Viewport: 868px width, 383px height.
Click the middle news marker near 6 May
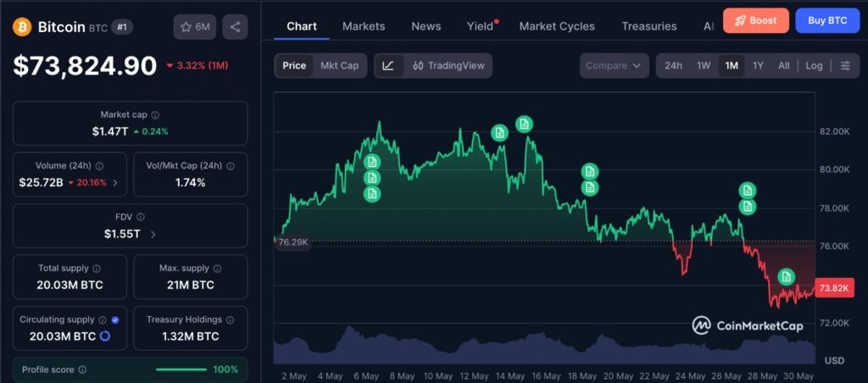pyautogui.click(x=372, y=178)
